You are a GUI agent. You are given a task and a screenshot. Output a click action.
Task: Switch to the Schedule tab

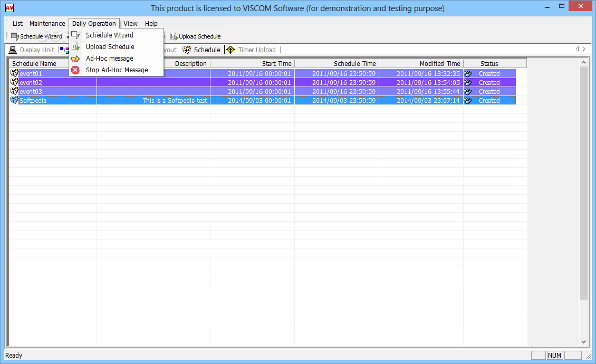point(202,50)
